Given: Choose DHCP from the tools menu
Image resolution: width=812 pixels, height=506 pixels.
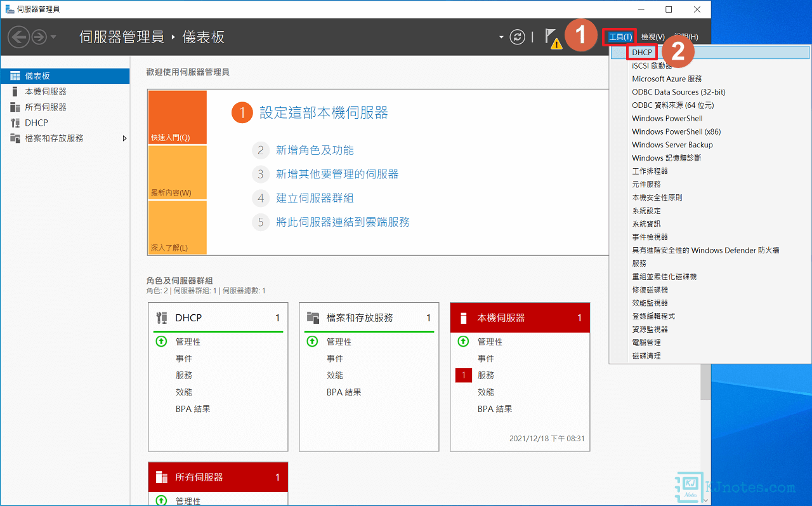Looking at the screenshot, I should point(642,52).
